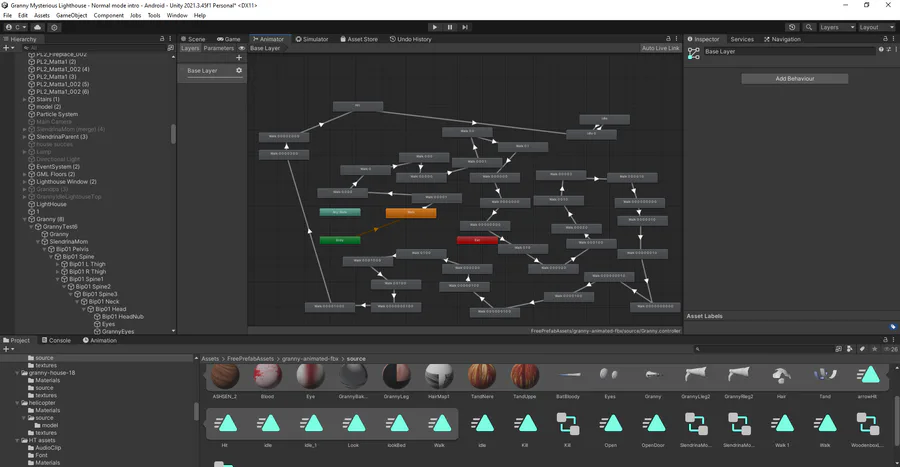The height and width of the screenshot is (467, 900).
Task: Switch to the Scene tab
Action: pyautogui.click(x=193, y=39)
